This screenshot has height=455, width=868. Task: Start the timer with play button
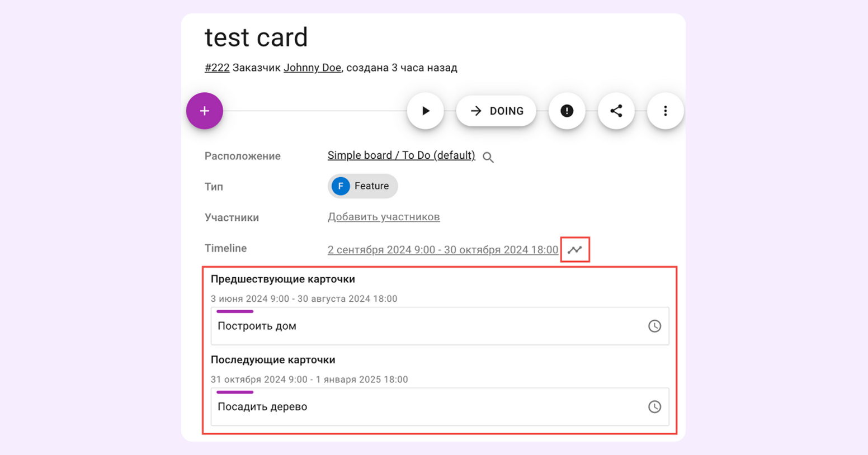[x=426, y=111]
